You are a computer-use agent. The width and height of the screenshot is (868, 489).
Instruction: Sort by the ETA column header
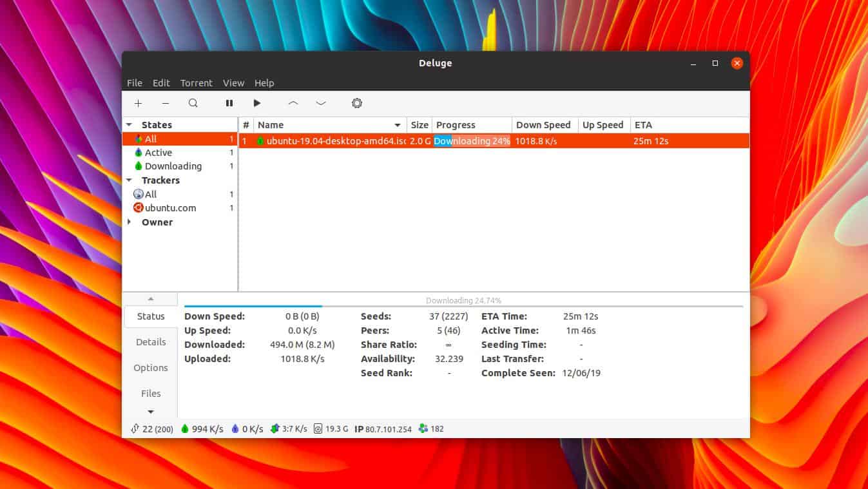coord(690,125)
